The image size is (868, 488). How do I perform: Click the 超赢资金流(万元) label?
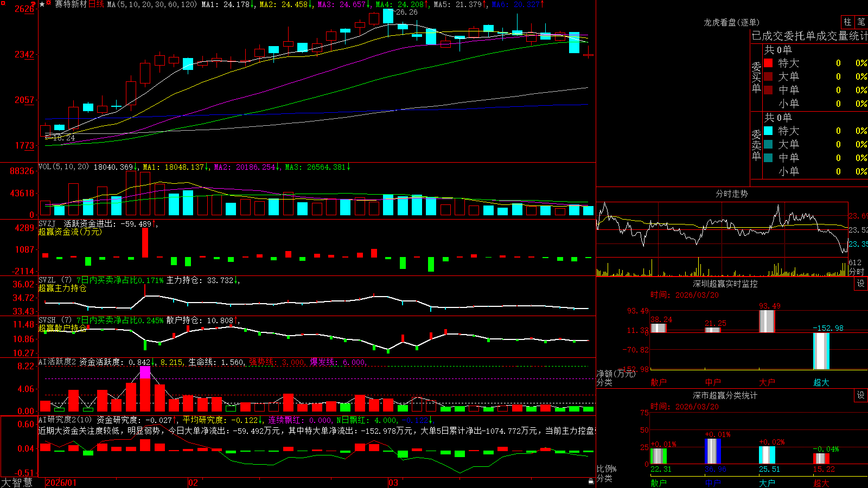click(x=70, y=232)
